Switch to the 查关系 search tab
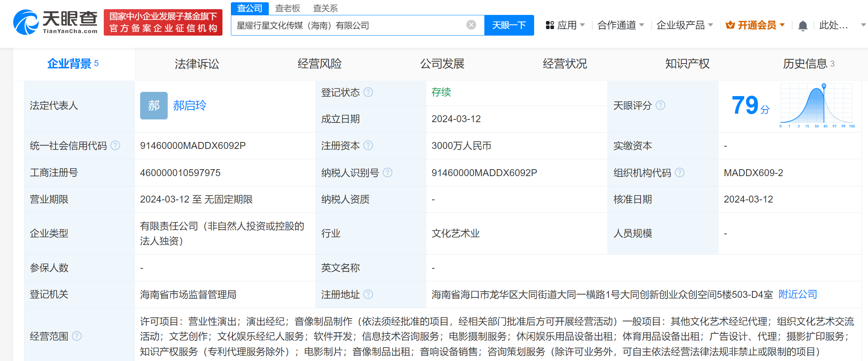Viewport: 868px width, 361px height. click(325, 8)
